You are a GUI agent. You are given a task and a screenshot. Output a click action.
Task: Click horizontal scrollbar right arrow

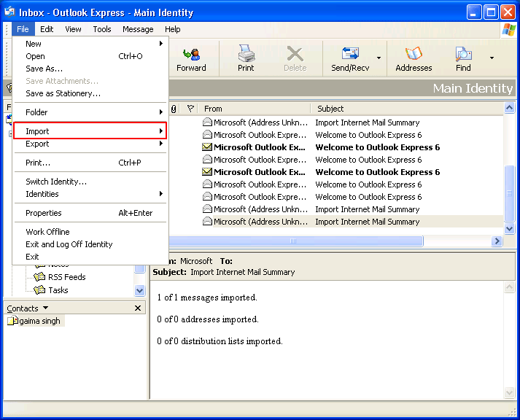point(497,241)
